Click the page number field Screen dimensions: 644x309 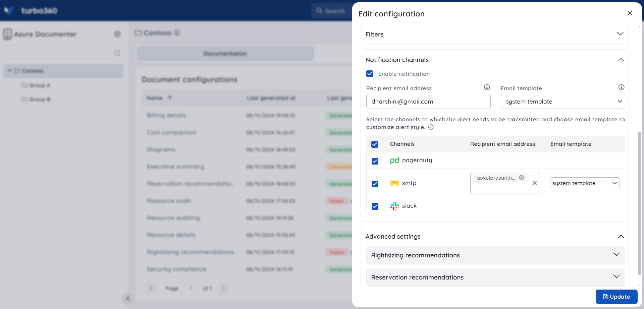click(x=191, y=288)
